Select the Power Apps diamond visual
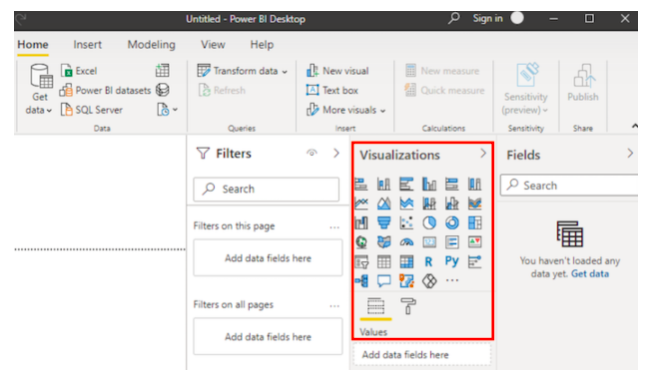Screen dimensions: 658x385 (x=429, y=281)
